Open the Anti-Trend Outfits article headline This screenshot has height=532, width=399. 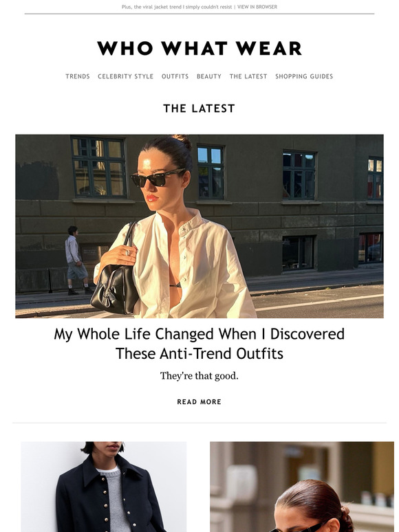199,344
